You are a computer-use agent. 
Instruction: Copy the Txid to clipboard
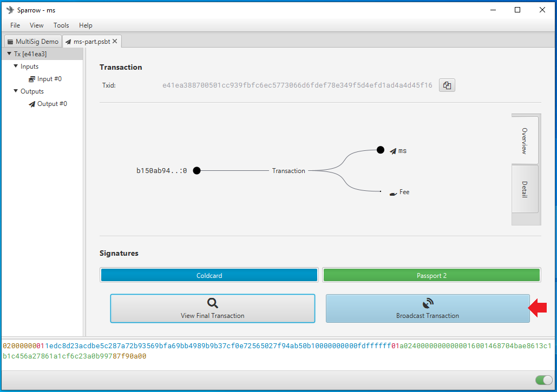click(x=447, y=85)
